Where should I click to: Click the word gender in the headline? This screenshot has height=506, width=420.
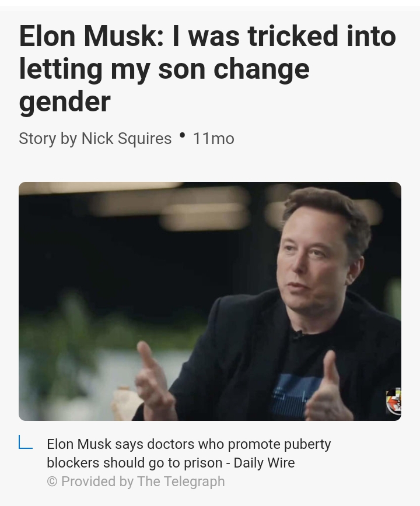click(65, 101)
